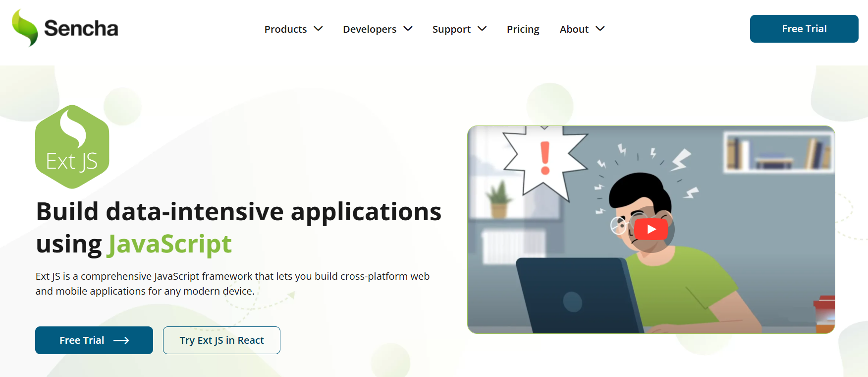868x377 pixels.
Task: Expand the Developers dropdown chevron
Action: point(408,29)
